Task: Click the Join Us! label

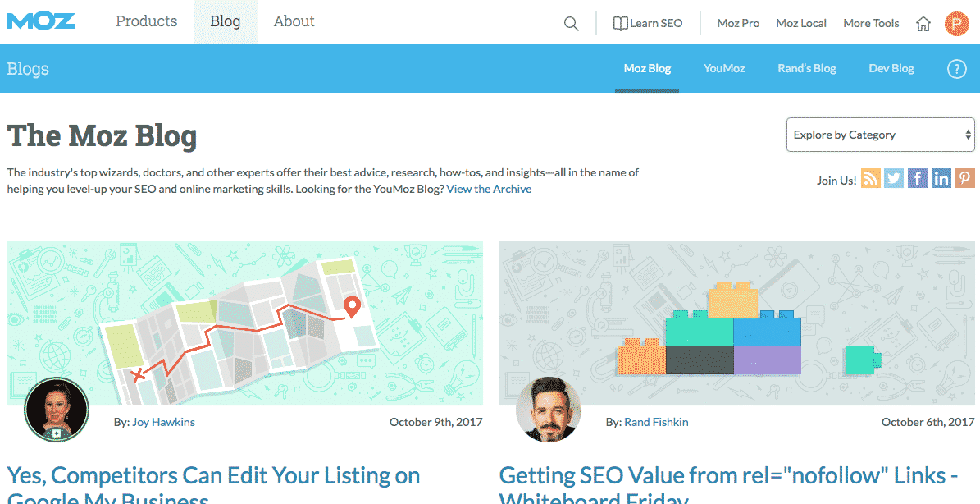Action: pos(836,181)
